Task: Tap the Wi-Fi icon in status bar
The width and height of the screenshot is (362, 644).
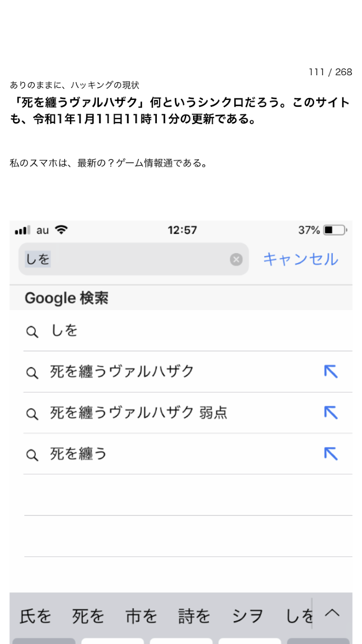Action: coord(62,230)
